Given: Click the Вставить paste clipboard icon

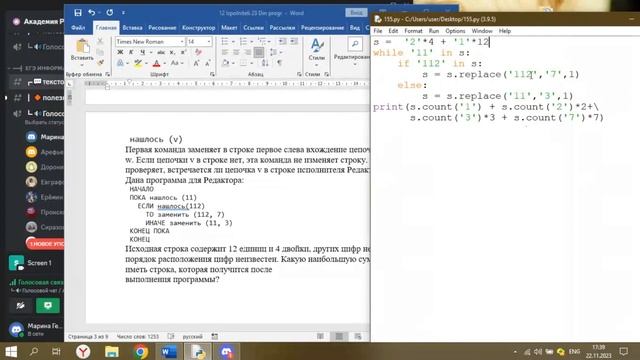Looking at the screenshot, I should pyautogui.click(x=82, y=47).
